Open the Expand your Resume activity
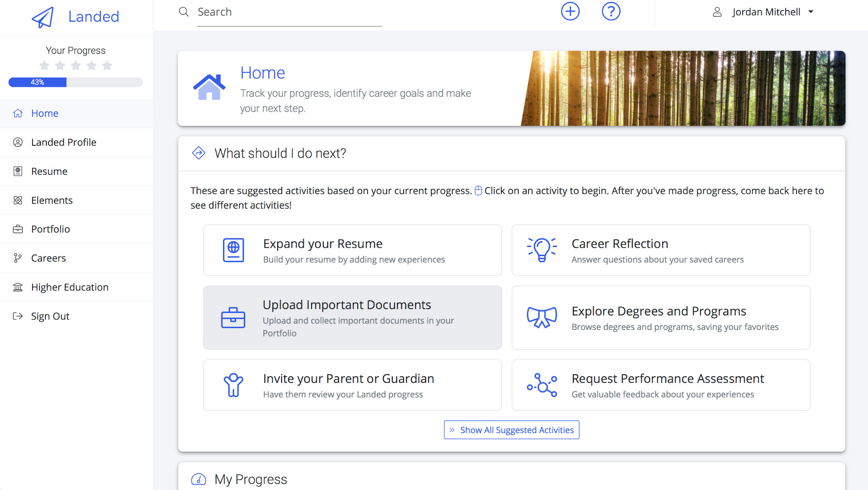Image resolution: width=868 pixels, height=490 pixels. [x=352, y=250]
